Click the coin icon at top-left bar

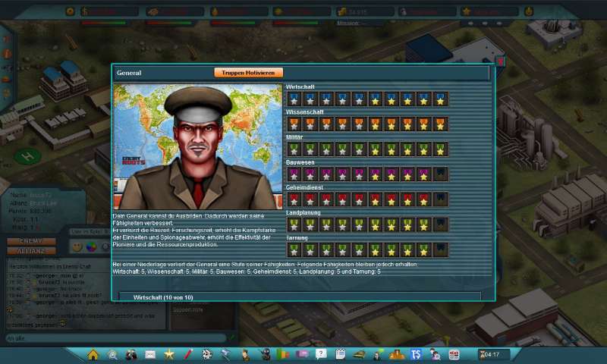tap(70, 11)
